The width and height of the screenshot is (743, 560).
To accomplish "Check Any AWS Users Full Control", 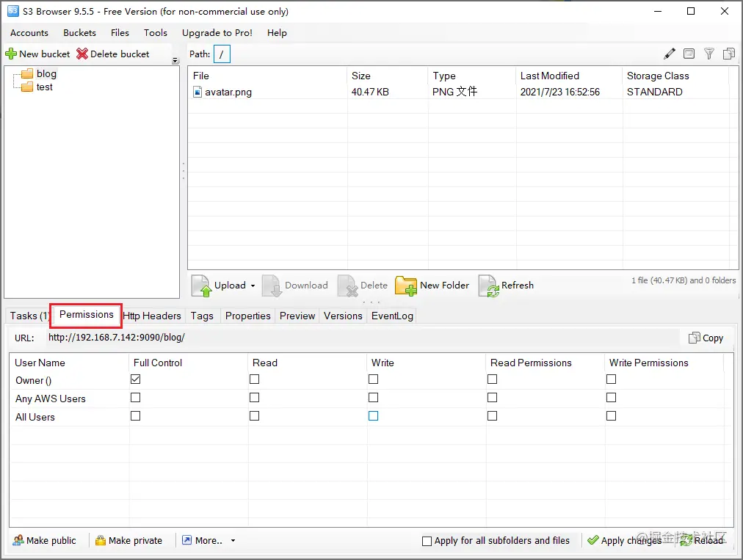I will pos(136,398).
